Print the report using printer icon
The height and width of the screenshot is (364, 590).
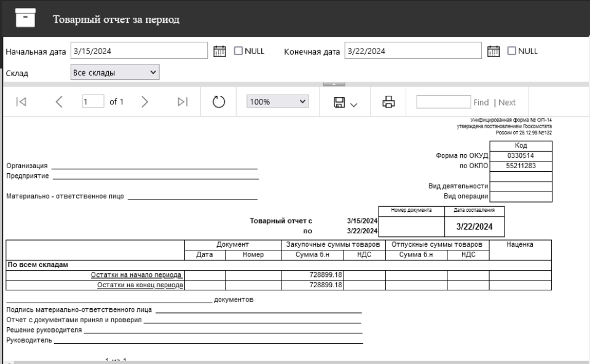[x=388, y=102]
